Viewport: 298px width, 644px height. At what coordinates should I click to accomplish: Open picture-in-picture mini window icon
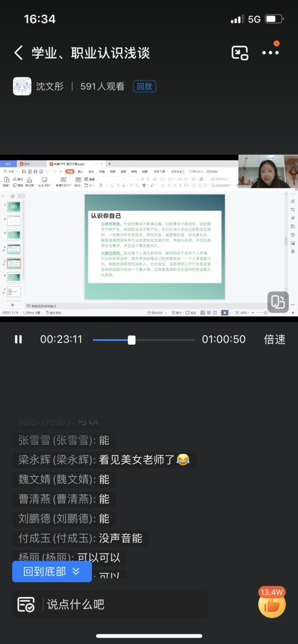(240, 53)
